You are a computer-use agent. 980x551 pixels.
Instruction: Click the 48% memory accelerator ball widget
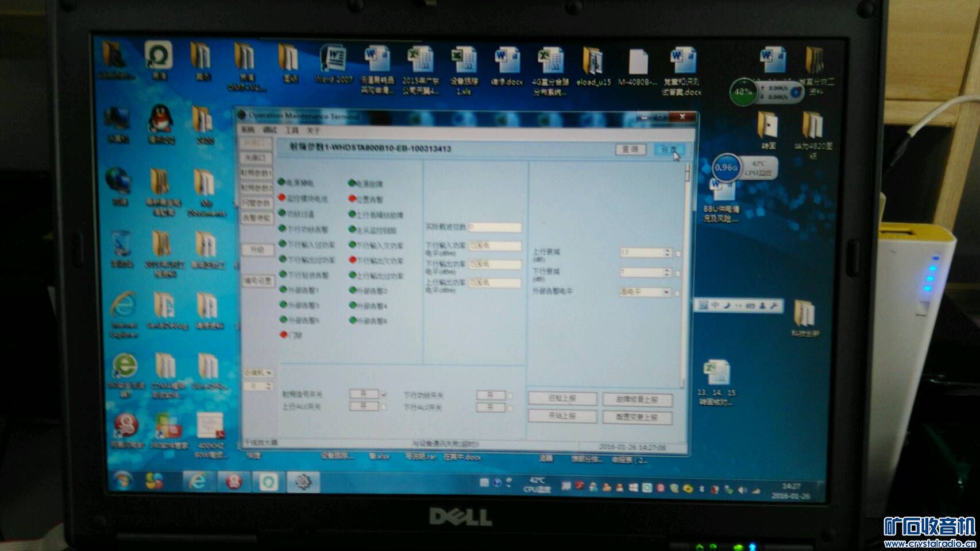point(743,92)
